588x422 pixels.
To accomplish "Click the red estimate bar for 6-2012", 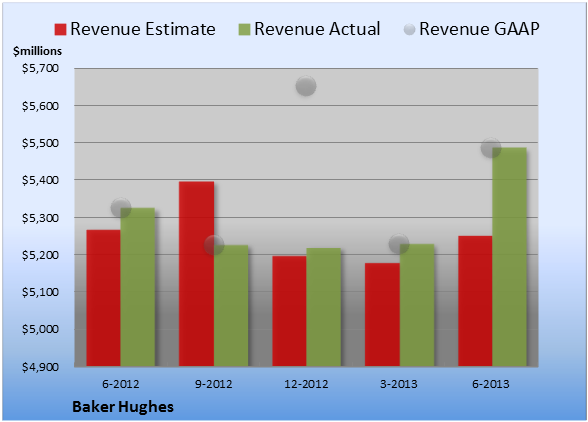I will (x=104, y=298).
